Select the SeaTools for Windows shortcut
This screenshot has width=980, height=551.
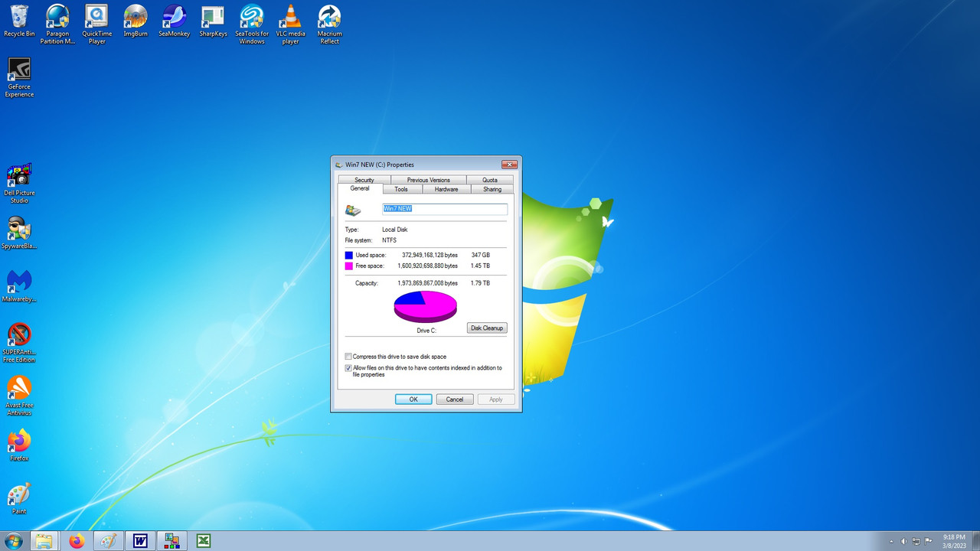pyautogui.click(x=252, y=24)
